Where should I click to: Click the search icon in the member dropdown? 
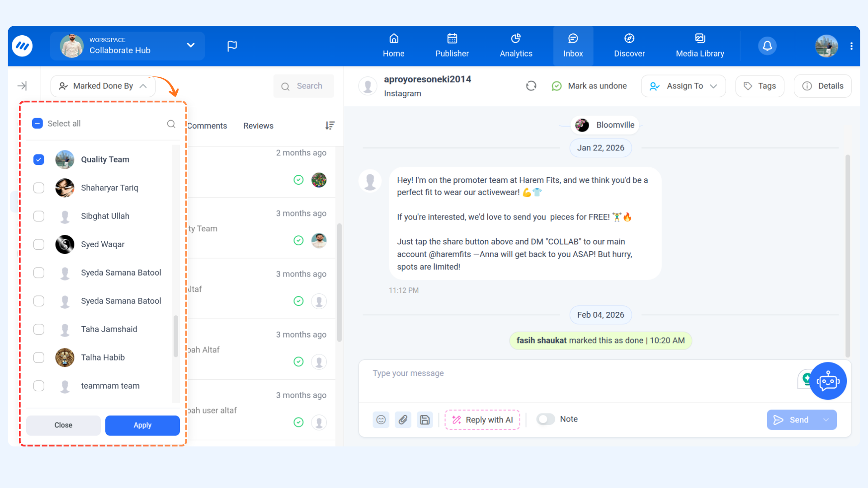click(171, 124)
